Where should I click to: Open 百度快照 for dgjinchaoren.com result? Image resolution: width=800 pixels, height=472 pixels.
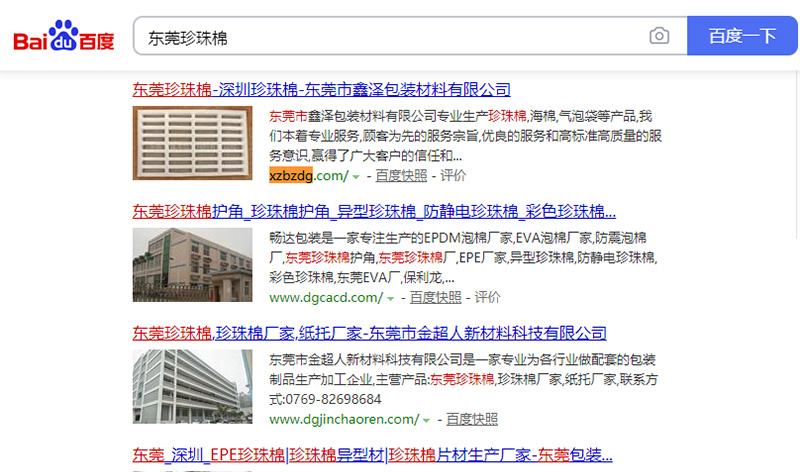tap(472, 419)
